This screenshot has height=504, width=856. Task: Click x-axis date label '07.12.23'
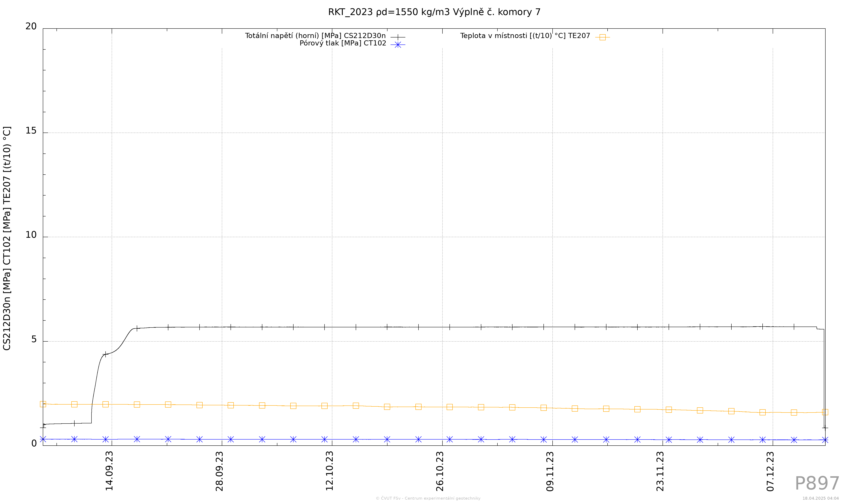click(x=770, y=471)
